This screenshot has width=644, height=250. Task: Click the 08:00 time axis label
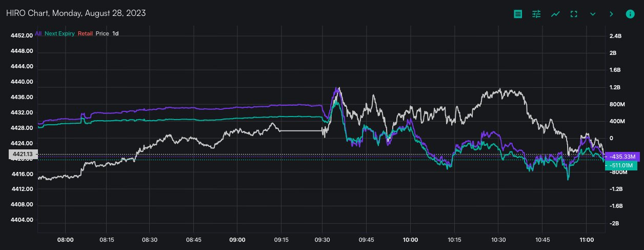pyautogui.click(x=65, y=240)
